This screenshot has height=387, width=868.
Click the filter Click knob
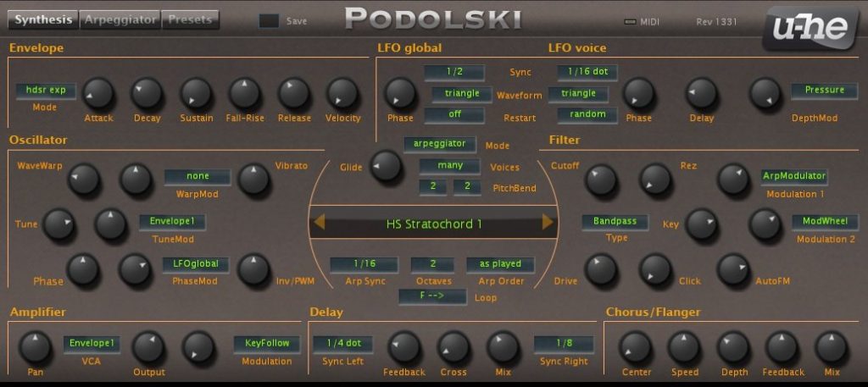[x=655, y=270]
